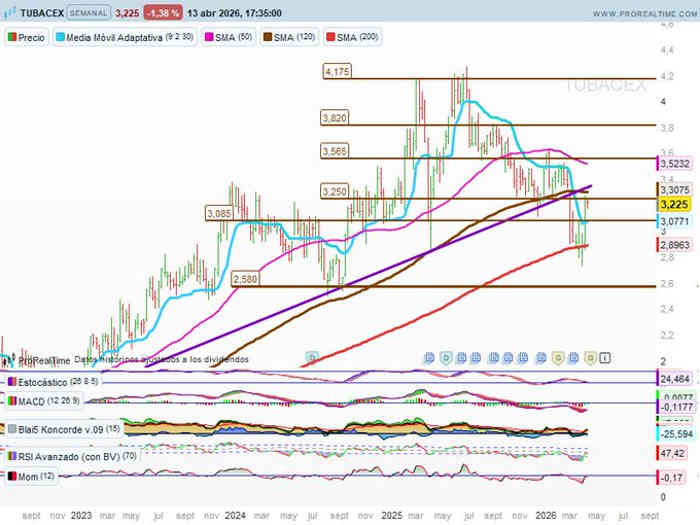Click the Estocástico indicator color icon

coord(10,381)
